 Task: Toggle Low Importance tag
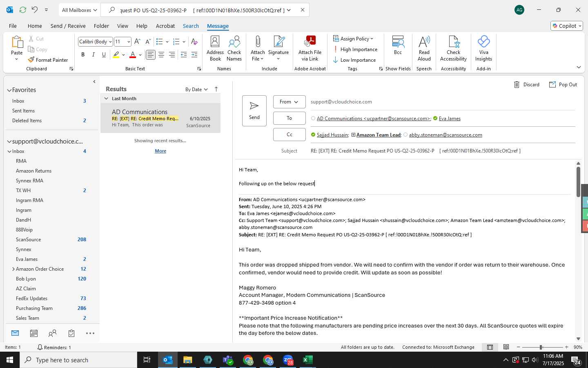click(x=354, y=60)
